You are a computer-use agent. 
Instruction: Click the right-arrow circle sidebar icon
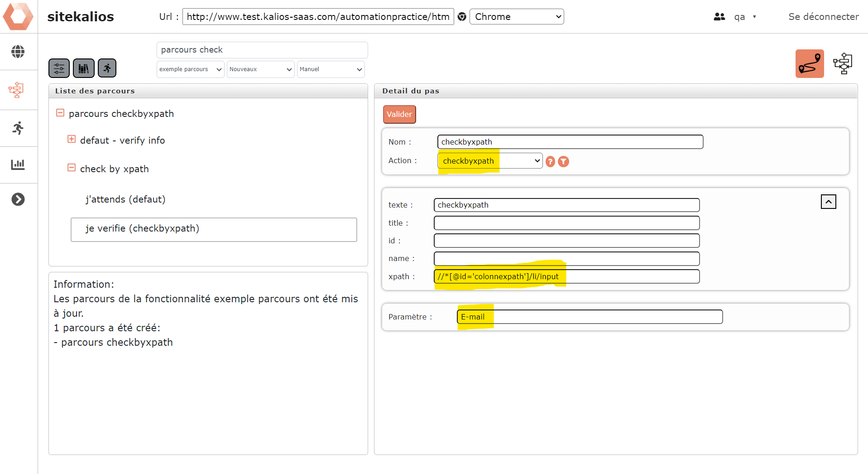(x=18, y=199)
